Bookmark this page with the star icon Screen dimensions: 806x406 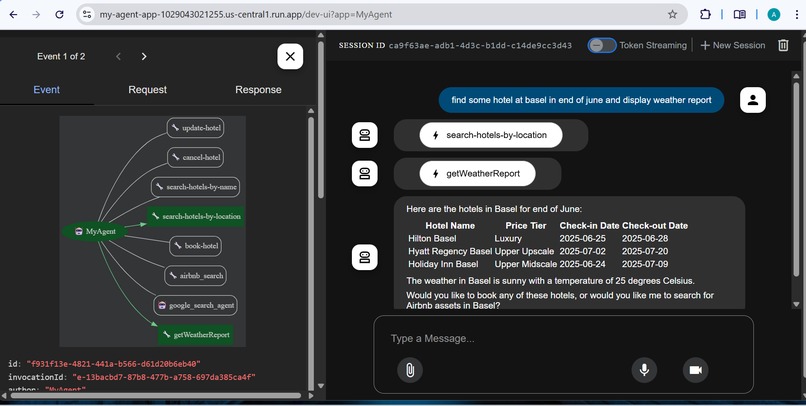672,14
